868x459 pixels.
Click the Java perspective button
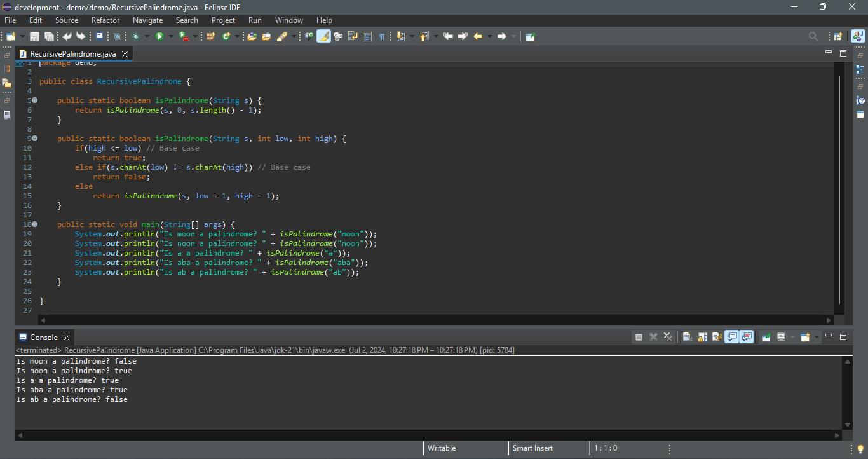point(858,36)
